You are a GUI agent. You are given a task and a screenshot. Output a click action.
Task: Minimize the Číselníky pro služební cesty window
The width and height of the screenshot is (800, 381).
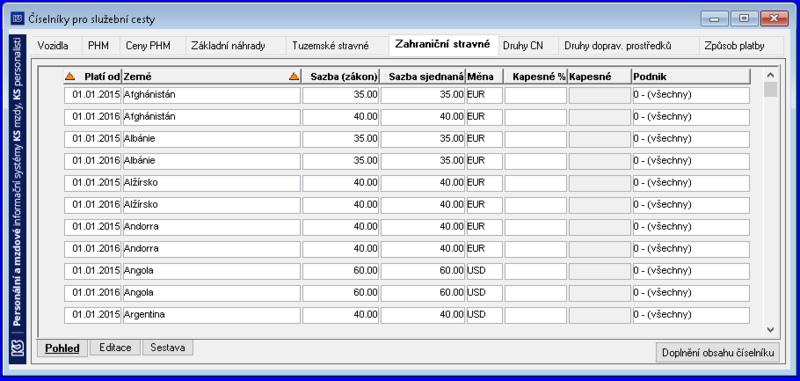coord(714,18)
